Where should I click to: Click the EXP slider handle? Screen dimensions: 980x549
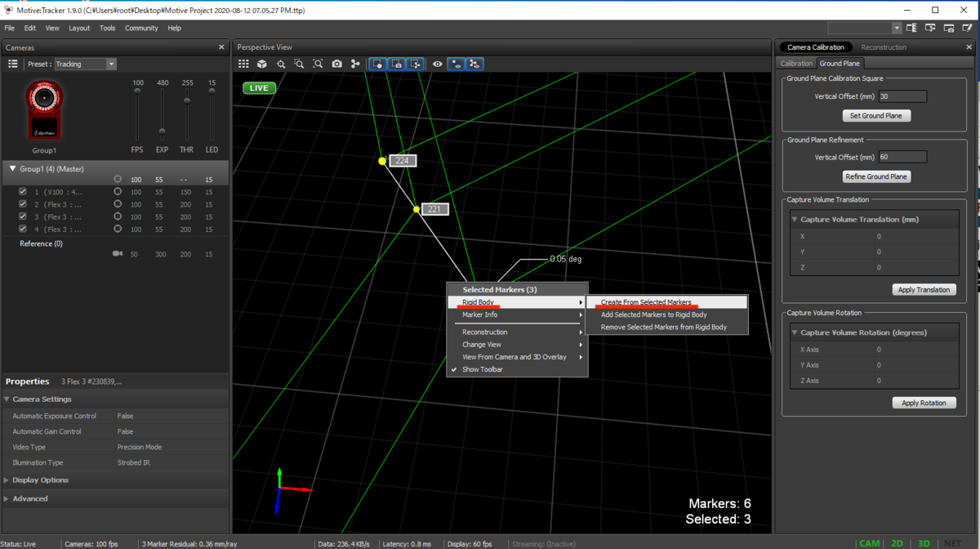[163, 132]
